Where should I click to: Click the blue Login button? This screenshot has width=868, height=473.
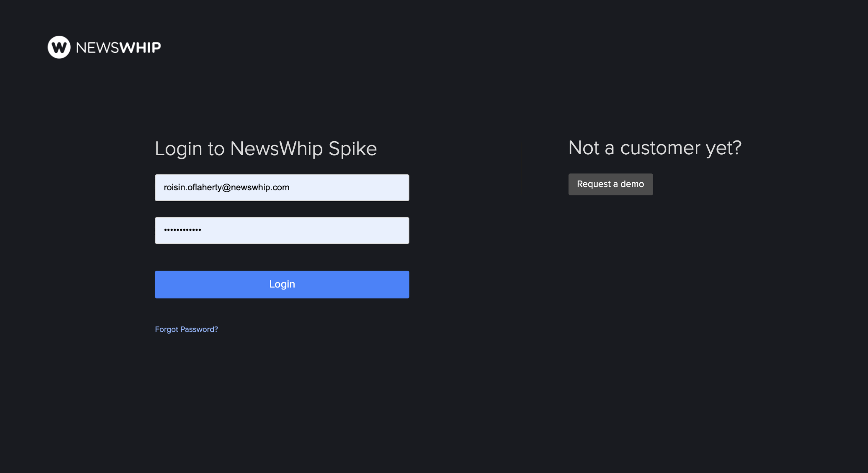[x=282, y=284]
